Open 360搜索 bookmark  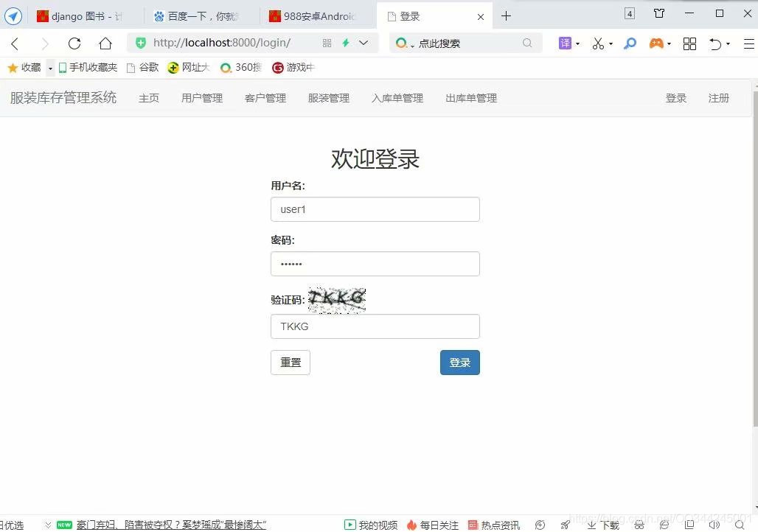[x=240, y=68]
